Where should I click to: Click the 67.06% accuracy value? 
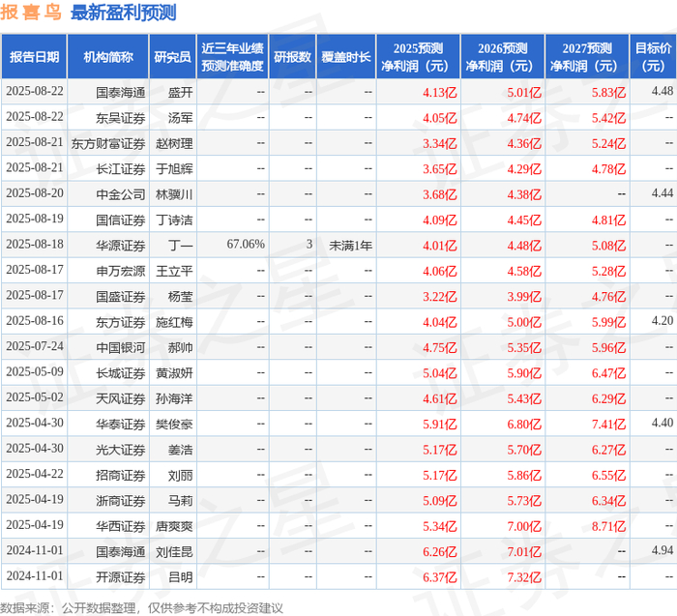(246, 245)
